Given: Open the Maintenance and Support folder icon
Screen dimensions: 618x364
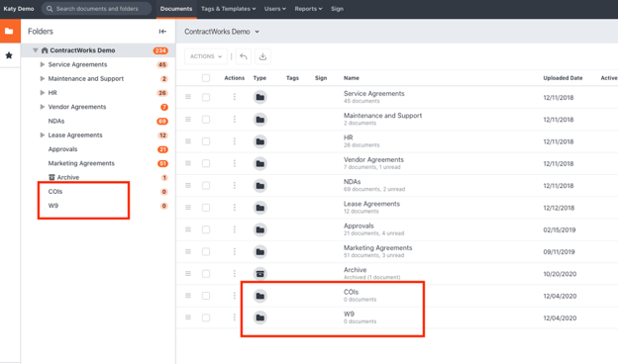Looking at the screenshot, I should [x=260, y=120].
